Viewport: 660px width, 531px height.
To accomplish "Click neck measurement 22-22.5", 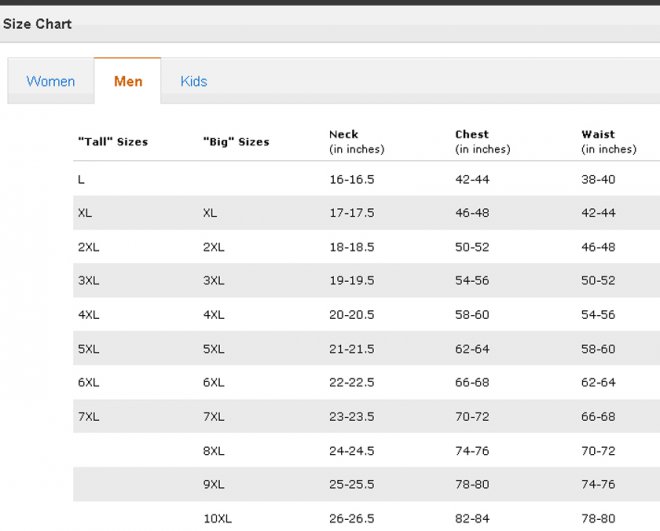I will click(351, 383).
